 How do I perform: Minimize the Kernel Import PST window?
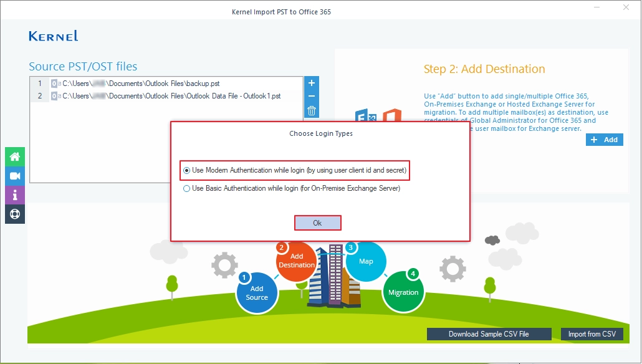(x=597, y=7)
